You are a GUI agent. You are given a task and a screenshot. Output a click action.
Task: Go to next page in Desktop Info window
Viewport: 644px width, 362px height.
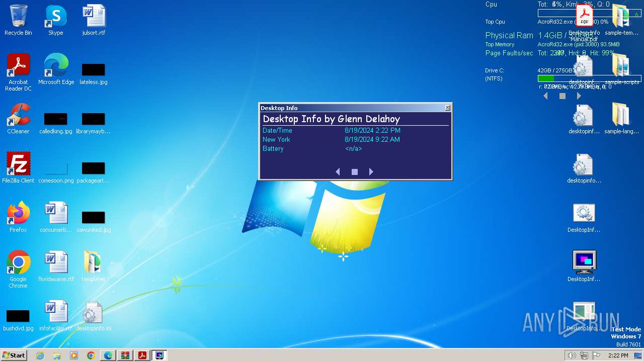(371, 172)
